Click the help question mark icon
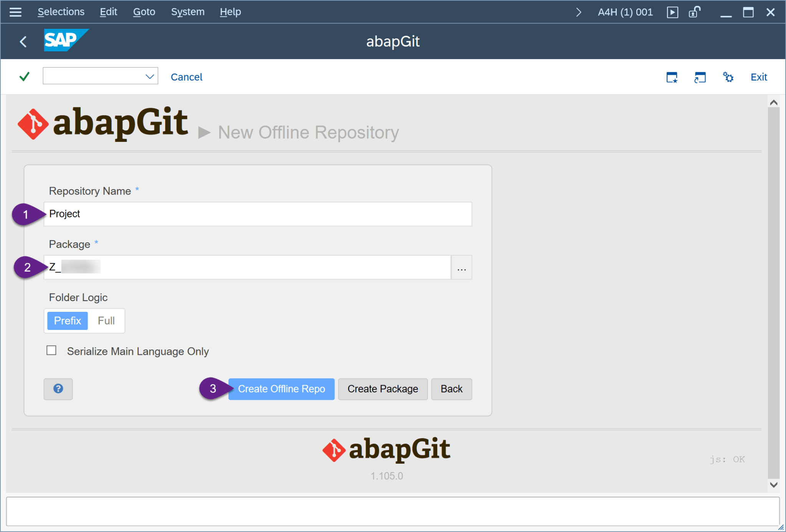The height and width of the screenshot is (532, 786). [58, 389]
